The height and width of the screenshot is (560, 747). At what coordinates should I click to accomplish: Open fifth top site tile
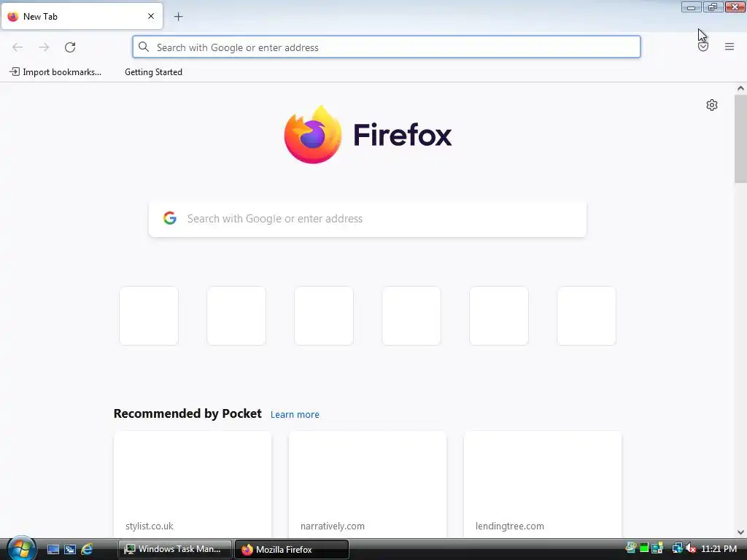coord(499,316)
